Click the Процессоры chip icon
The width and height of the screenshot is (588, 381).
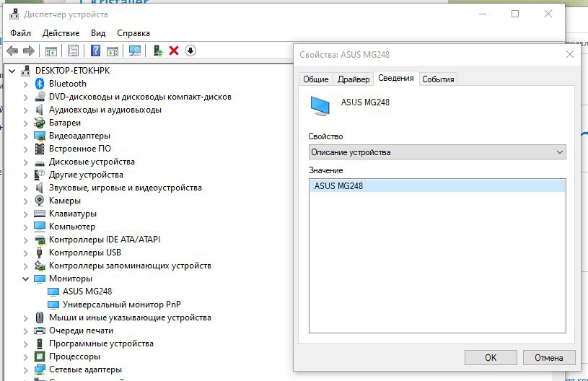point(40,356)
